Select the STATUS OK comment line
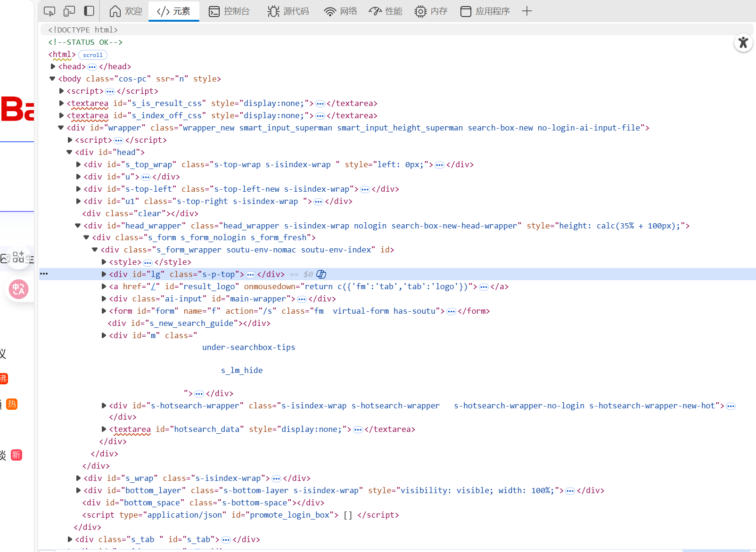 (85, 42)
